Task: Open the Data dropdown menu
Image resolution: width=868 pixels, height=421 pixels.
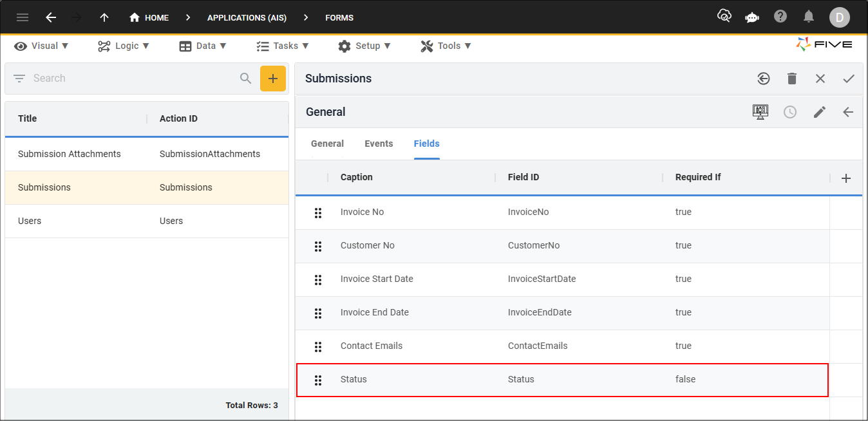Action: point(203,46)
